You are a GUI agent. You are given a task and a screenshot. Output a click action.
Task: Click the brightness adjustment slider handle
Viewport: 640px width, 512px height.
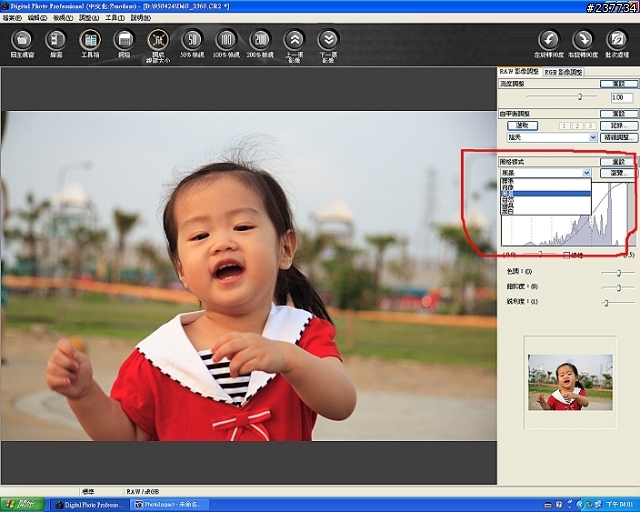click(579, 97)
